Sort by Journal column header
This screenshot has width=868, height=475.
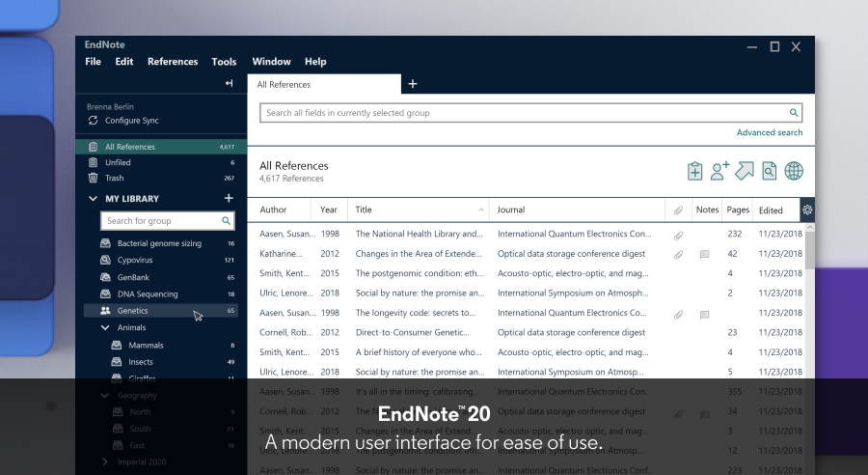[511, 210]
